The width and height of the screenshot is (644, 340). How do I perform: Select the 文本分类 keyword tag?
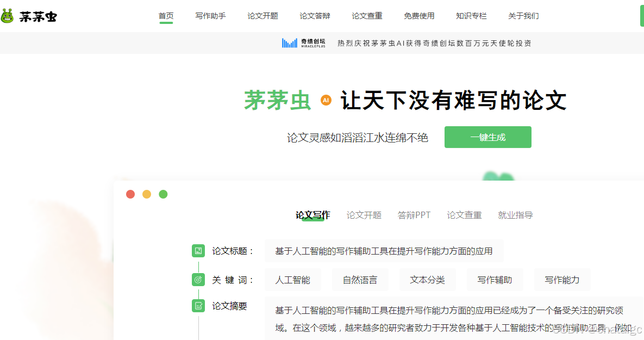(428, 280)
